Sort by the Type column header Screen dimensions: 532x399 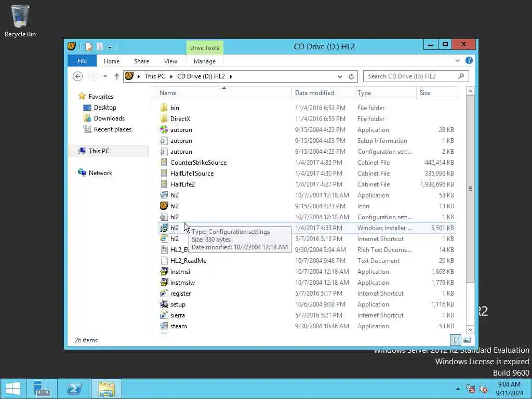pos(385,93)
